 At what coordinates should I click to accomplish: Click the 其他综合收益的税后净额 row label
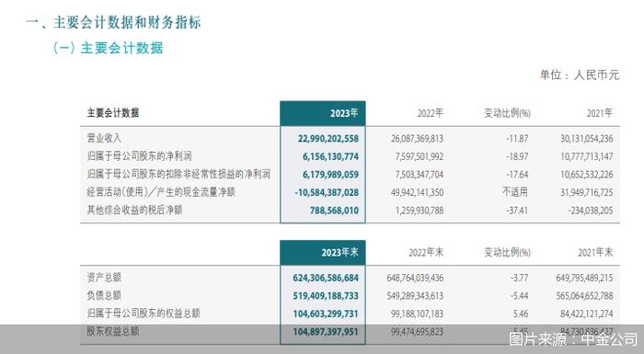[134, 210]
